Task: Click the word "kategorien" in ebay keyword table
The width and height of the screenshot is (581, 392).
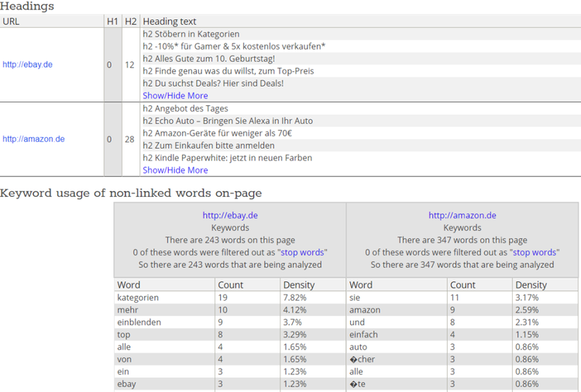Action: click(x=138, y=297)
